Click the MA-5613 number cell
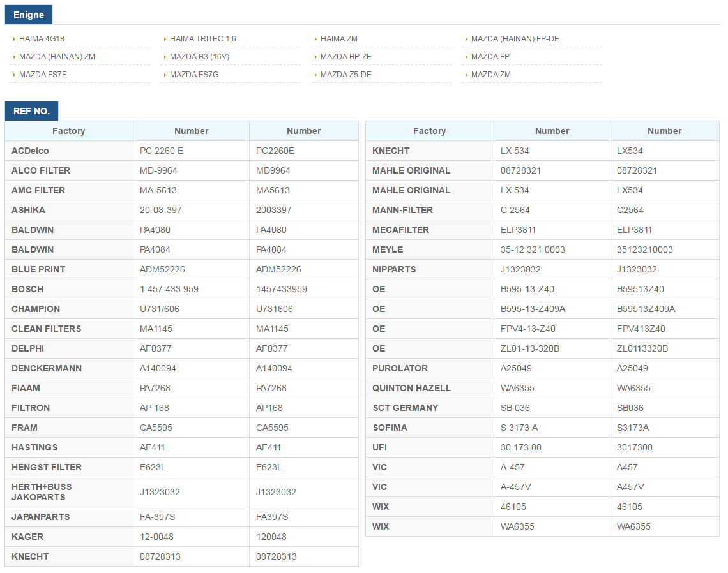Image resolution: width=728 pixels, height=573 pixels. [x=192, y=190]
